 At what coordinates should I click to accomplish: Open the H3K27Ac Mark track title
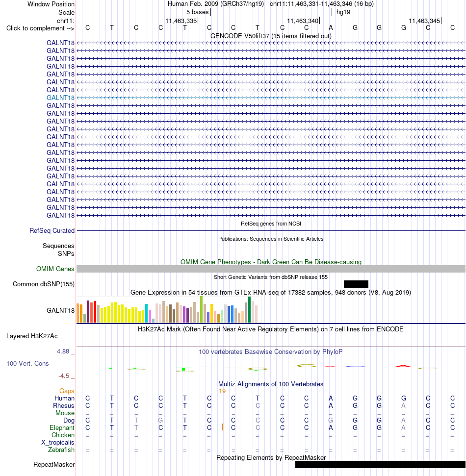pyautogui.click(x=271, y=329)
